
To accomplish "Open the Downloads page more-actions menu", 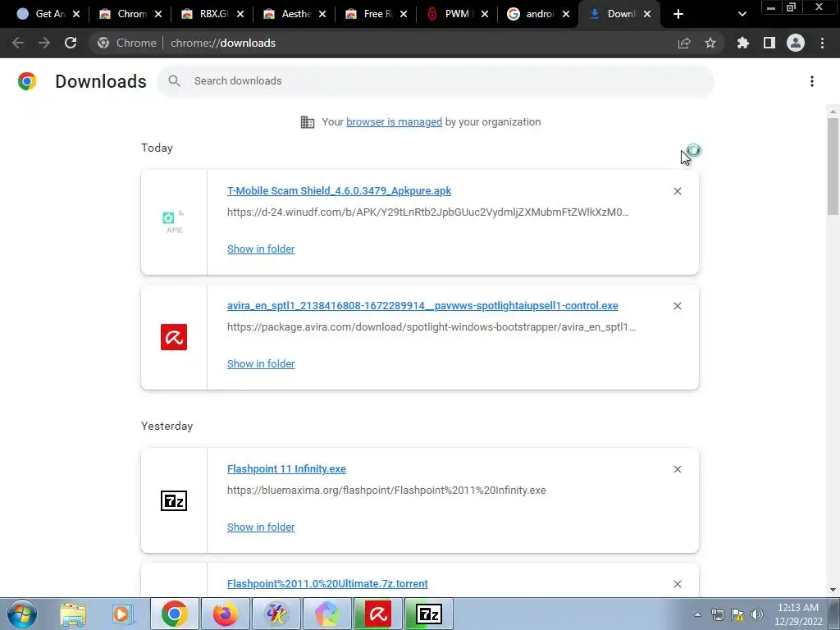I will (812, 81).
